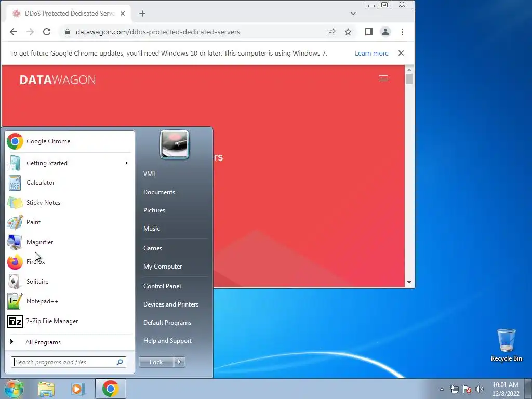Share this page via the share icon
Image resolution: width=532 pixels, height=399 pixels.
(331, 32)
